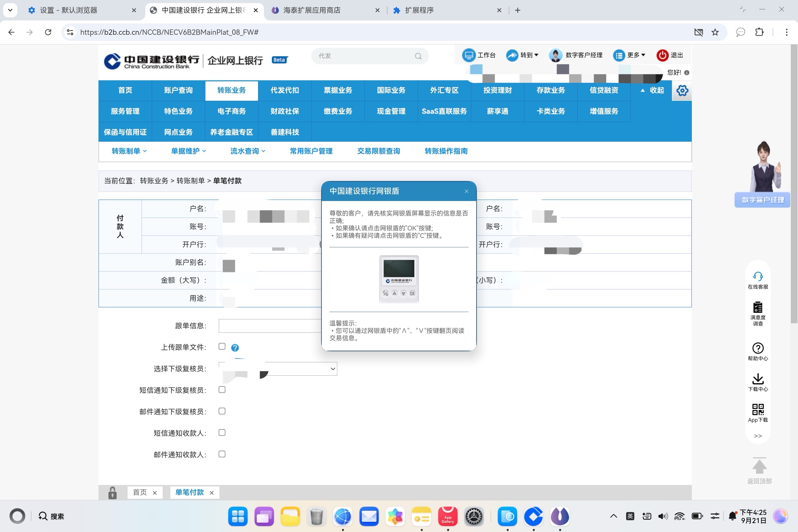Enable 短信通知收款人 checkbox

tap(222, 433)
